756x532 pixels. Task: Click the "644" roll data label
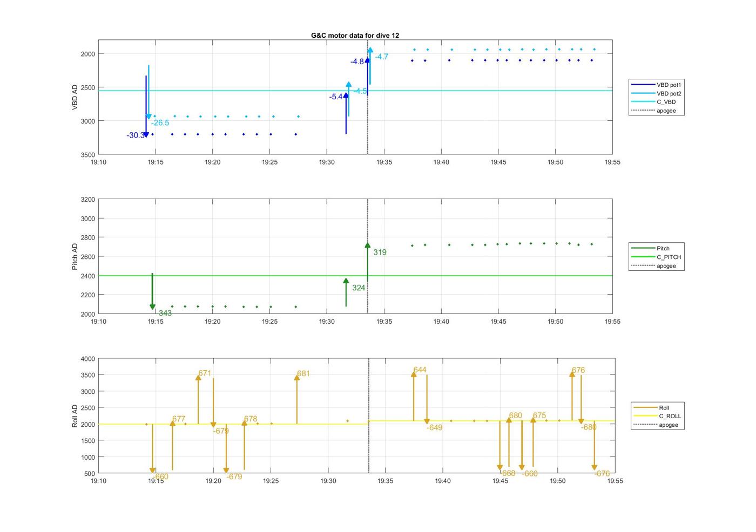point(420,370)
